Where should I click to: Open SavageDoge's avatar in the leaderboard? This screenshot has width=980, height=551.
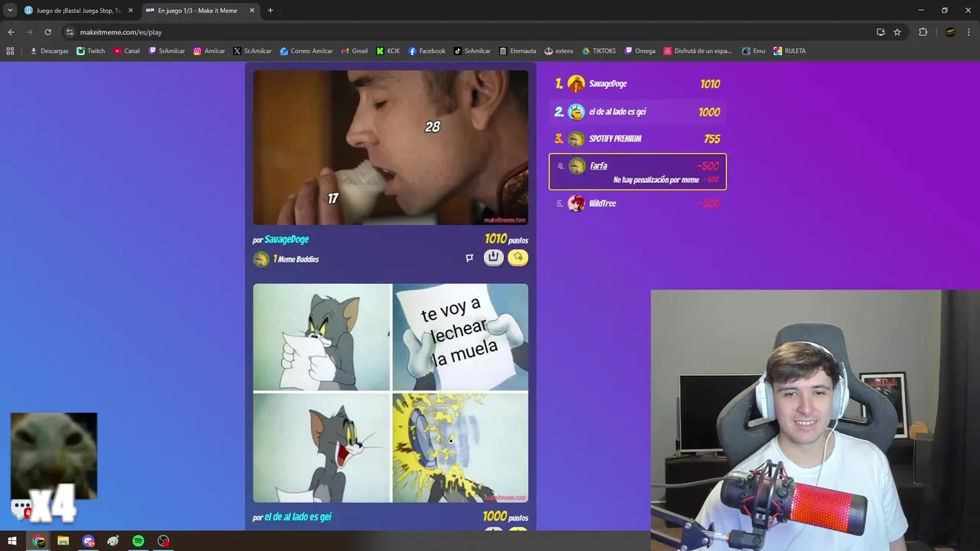[577, 84]
